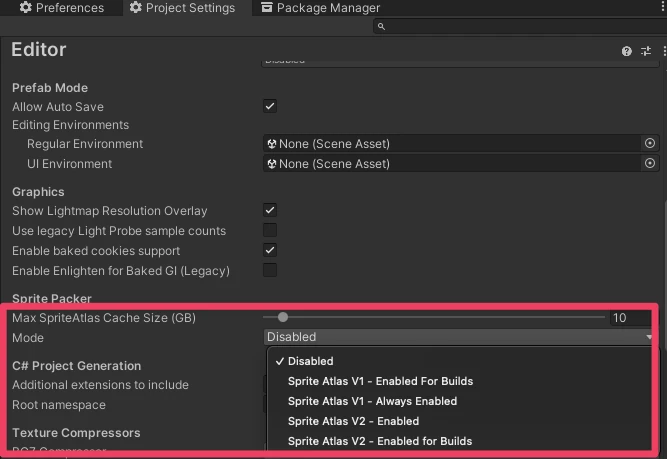Viewport: 667px width, 459px height.
Task: Click the Max SpriteAtlas Cache Size (GB) label
Action: [104, 318]
